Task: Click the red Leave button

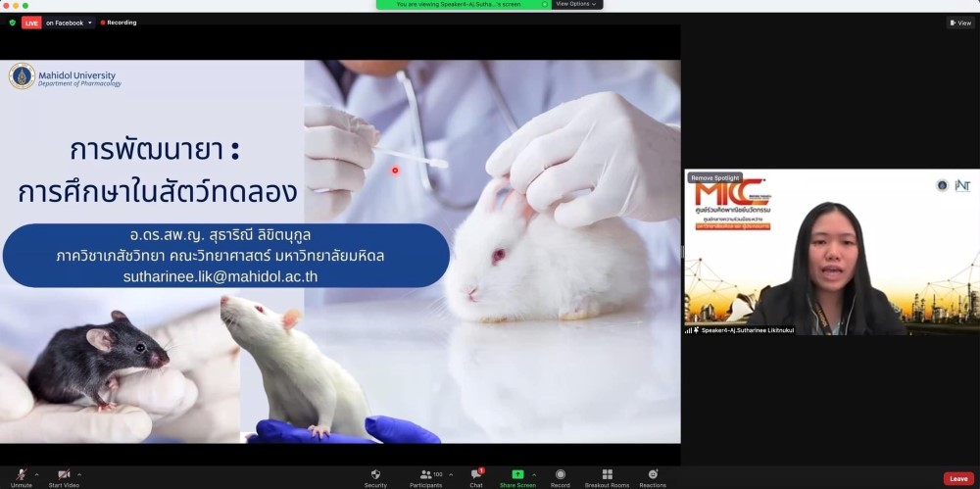Action: click(958, 478)
